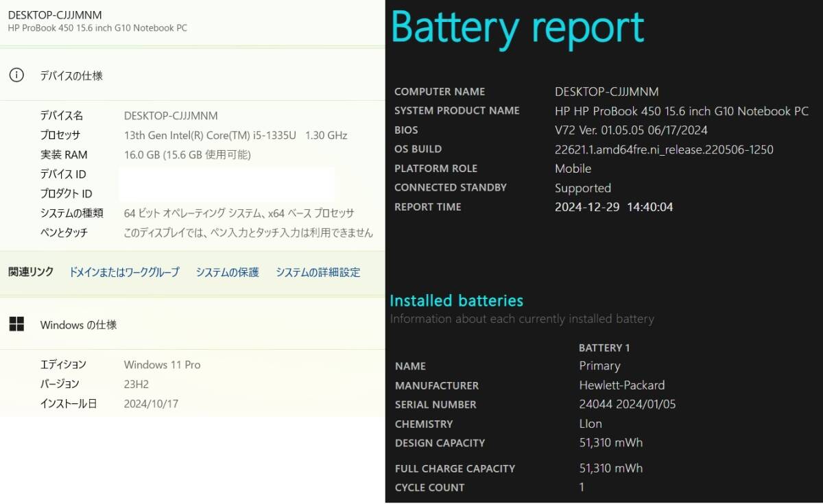
Task: Open the ドメインまたはワークグループ link
Action: pos(124,272)
